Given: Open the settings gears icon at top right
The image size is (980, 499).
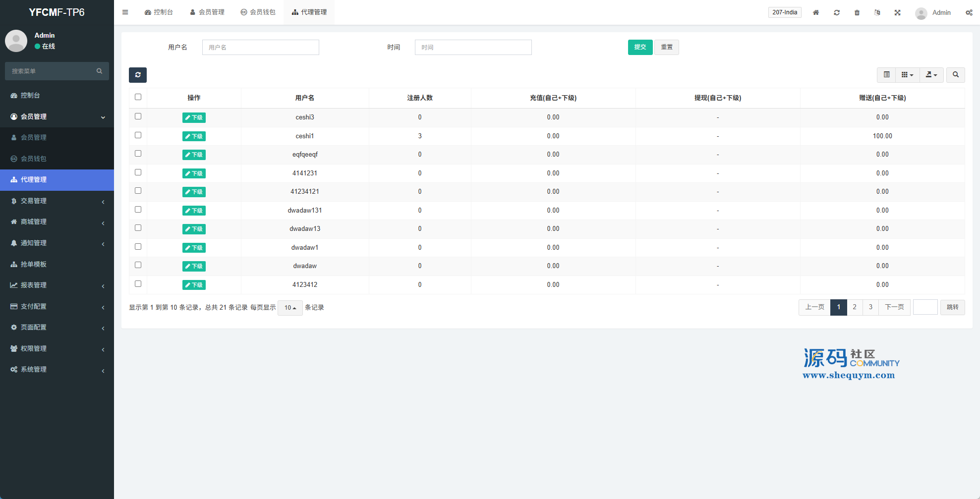Looking at the screenshot, I should (969, 12).
